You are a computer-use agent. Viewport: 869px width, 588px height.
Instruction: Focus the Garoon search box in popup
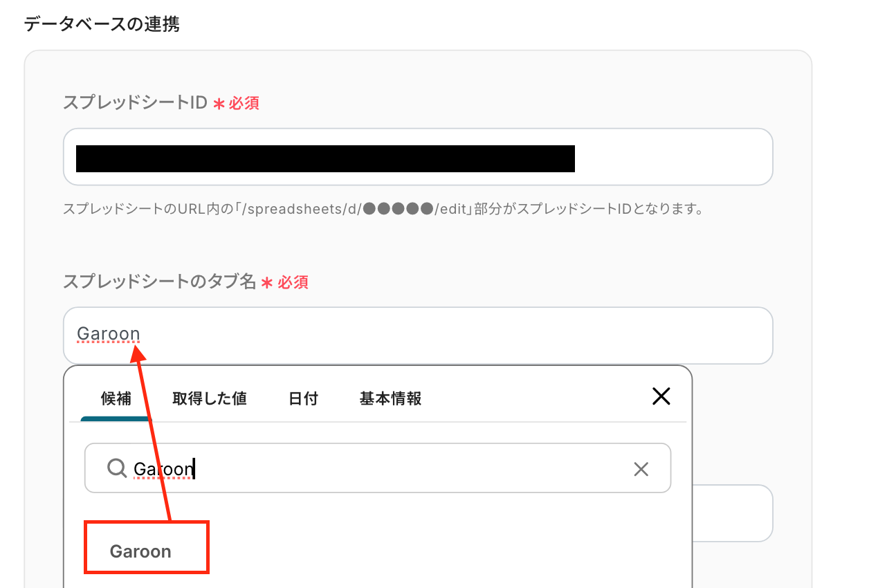click(x=378, y=468)
